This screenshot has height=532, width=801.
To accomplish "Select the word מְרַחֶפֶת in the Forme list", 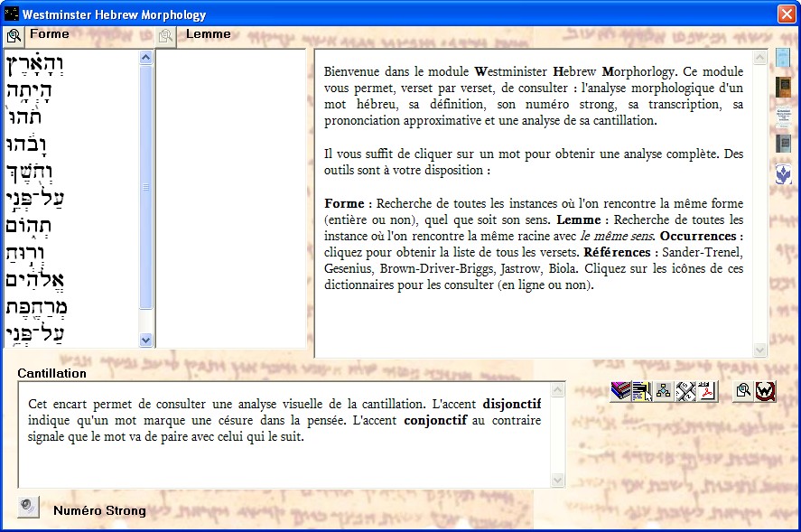I will (37, 307).
